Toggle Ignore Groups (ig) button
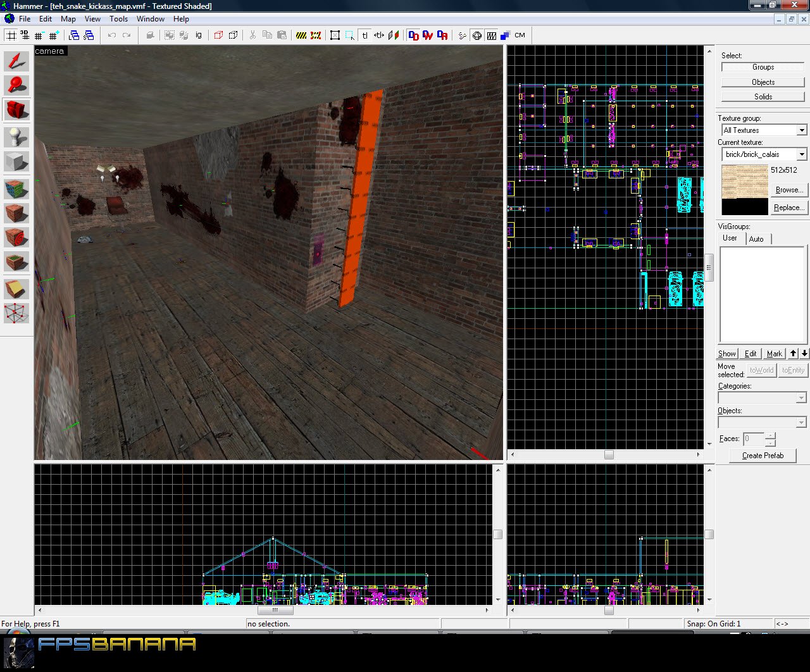 (x=199, y=35)
